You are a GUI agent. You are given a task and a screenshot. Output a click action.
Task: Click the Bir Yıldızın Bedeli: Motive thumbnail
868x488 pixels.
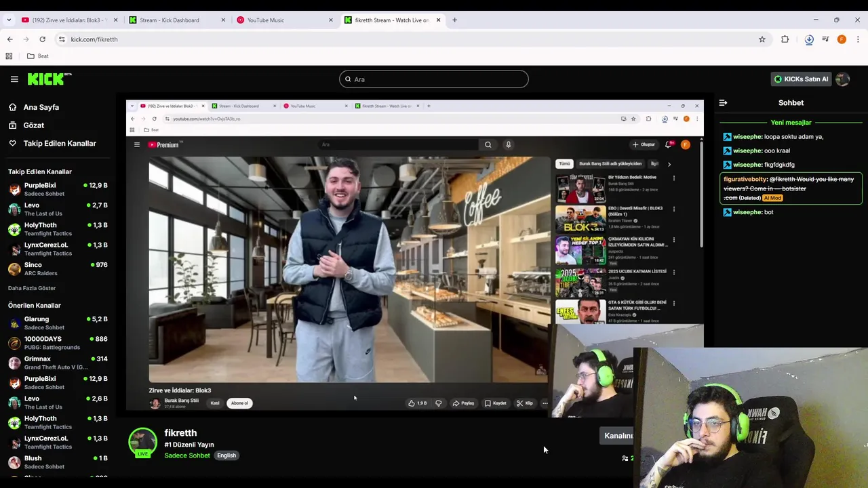[x=580, y=188]
